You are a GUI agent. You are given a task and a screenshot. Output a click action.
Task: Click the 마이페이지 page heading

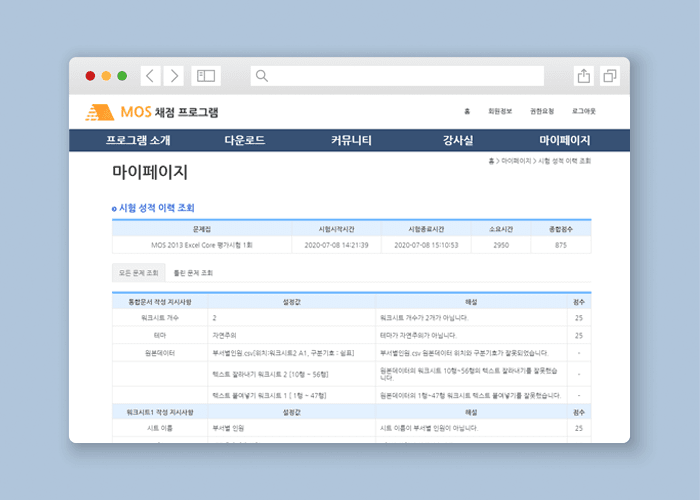150,172
